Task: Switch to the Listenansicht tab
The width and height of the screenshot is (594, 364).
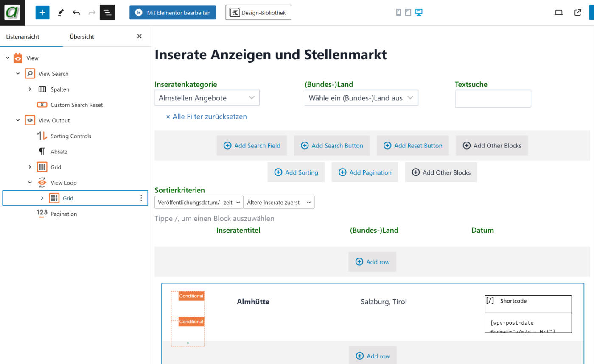Action: click(x=22, y=36)
